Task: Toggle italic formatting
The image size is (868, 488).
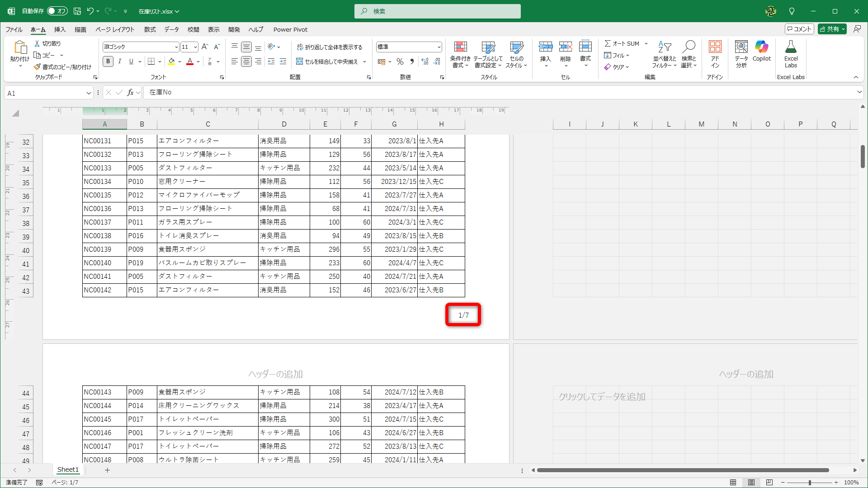Action: [119, 61]
